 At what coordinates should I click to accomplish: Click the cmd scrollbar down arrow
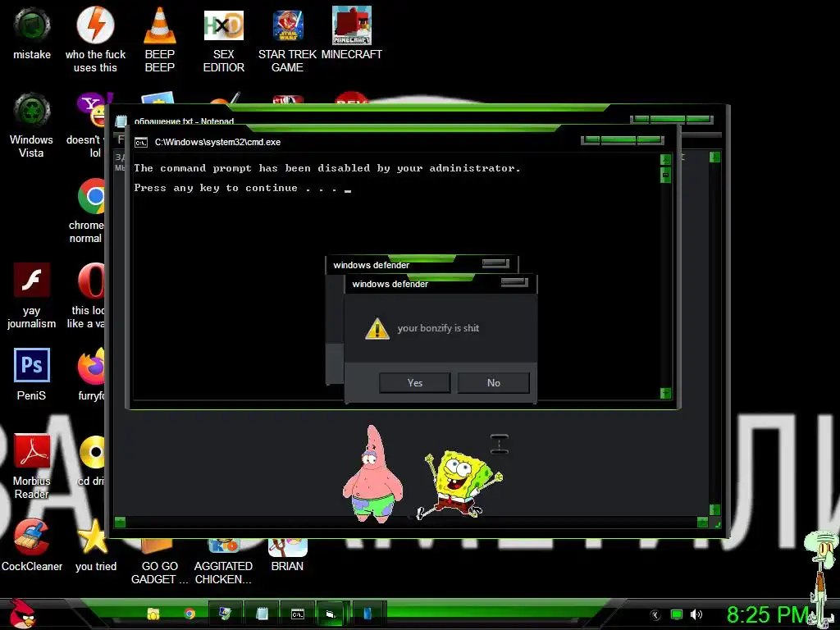pyautogui.click(x=666, y=393)
